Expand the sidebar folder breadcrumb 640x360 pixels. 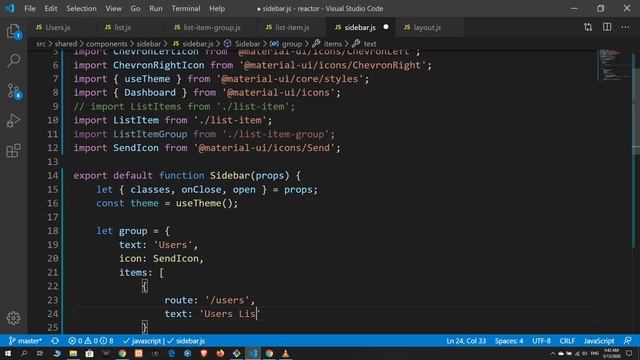click(149, 44)
